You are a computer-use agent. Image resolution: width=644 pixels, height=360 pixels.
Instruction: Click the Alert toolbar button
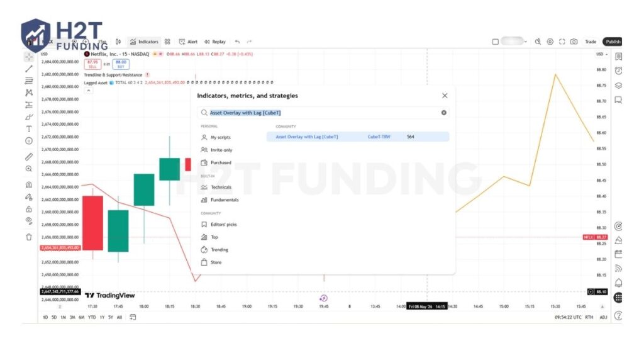click(x=188, y=42)
